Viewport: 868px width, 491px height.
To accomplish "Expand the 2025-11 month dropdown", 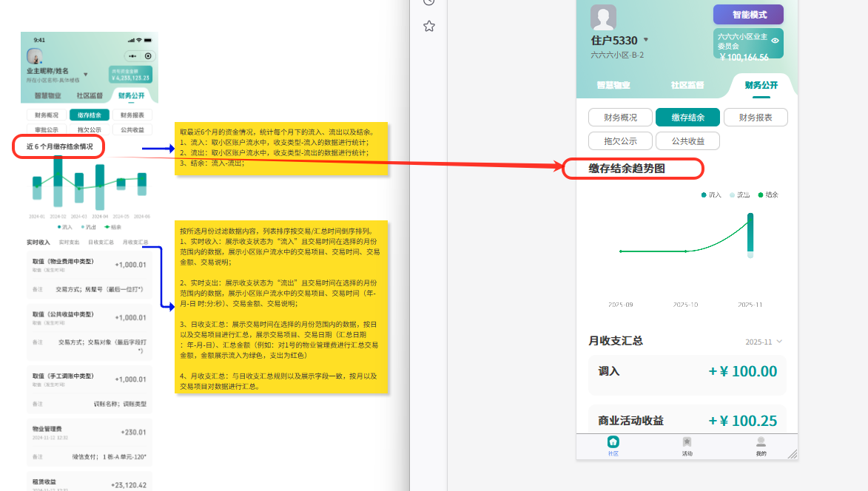I will tap(764, 342).
